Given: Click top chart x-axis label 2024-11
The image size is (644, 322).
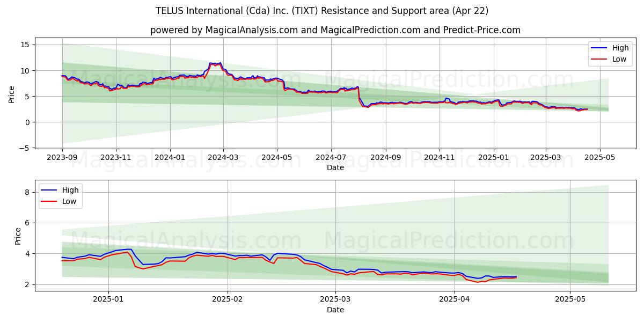Looking at the screenshot, I should pos(439,158).
